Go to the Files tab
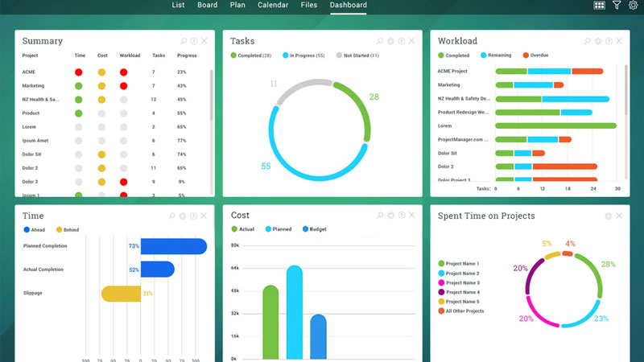The height and width of the screenshot is (362, 644). point(309,5)
